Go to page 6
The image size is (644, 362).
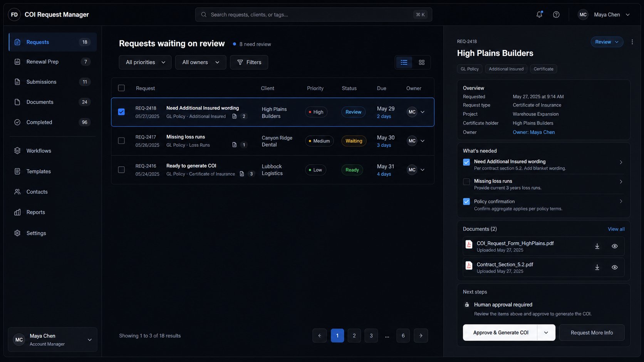click(x=403, y=335)
